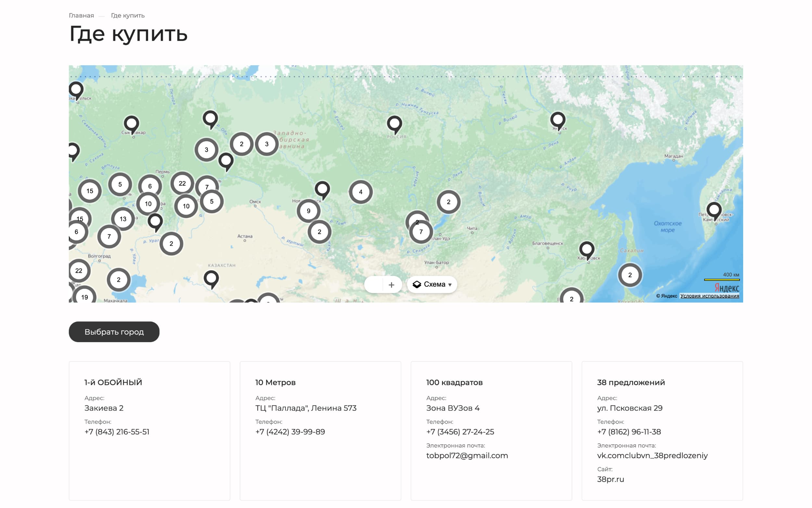Click the map pin over Сыктывкар

[132, 123]
